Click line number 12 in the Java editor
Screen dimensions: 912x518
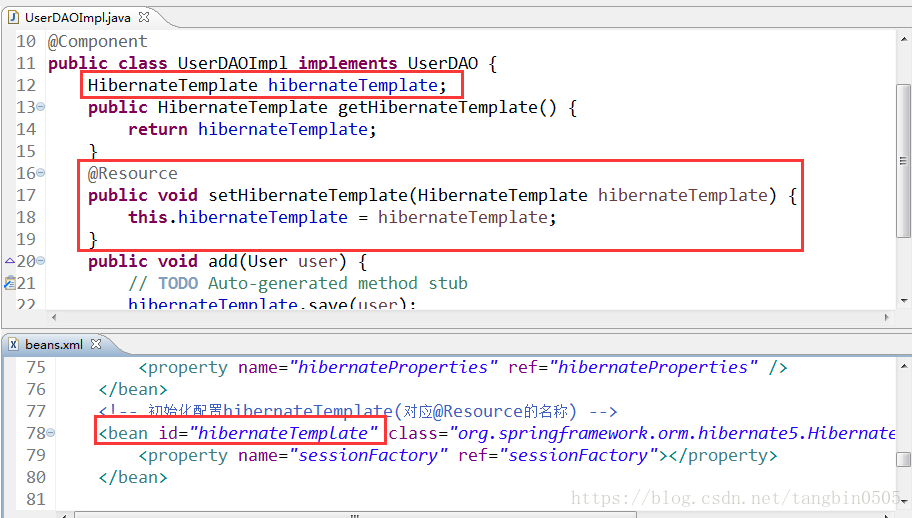pos(26,85)
